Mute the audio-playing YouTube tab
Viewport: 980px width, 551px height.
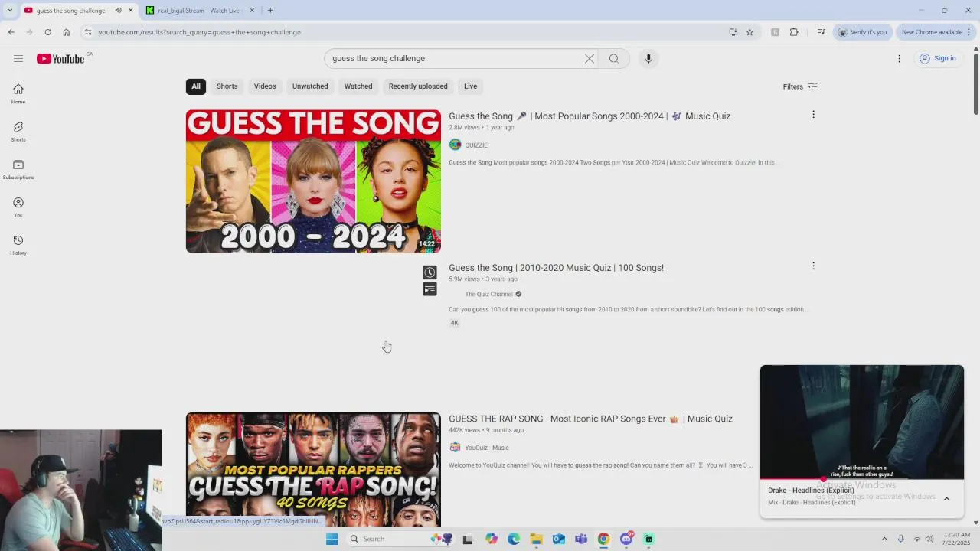[x=118, y=11]
